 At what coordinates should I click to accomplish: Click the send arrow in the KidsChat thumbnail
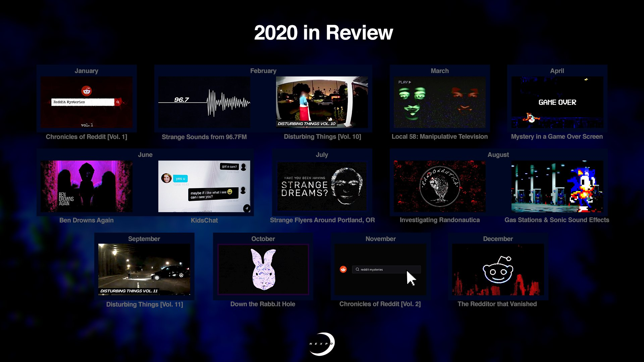[x=247, y=208]
